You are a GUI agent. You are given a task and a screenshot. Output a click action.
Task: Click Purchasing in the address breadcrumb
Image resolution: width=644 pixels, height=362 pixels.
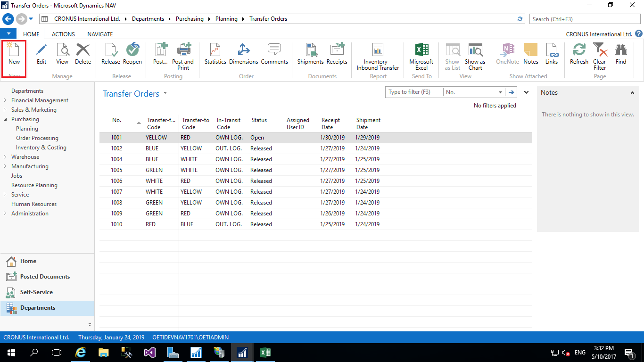pos(190,19)
